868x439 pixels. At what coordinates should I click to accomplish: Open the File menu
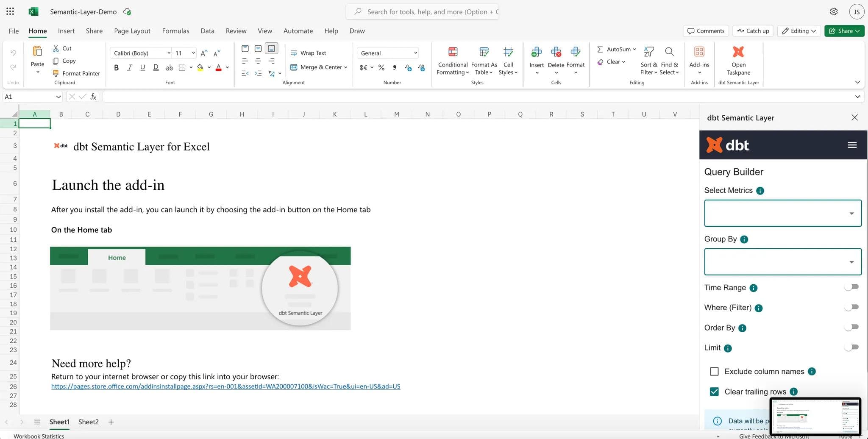coord(14,31)
